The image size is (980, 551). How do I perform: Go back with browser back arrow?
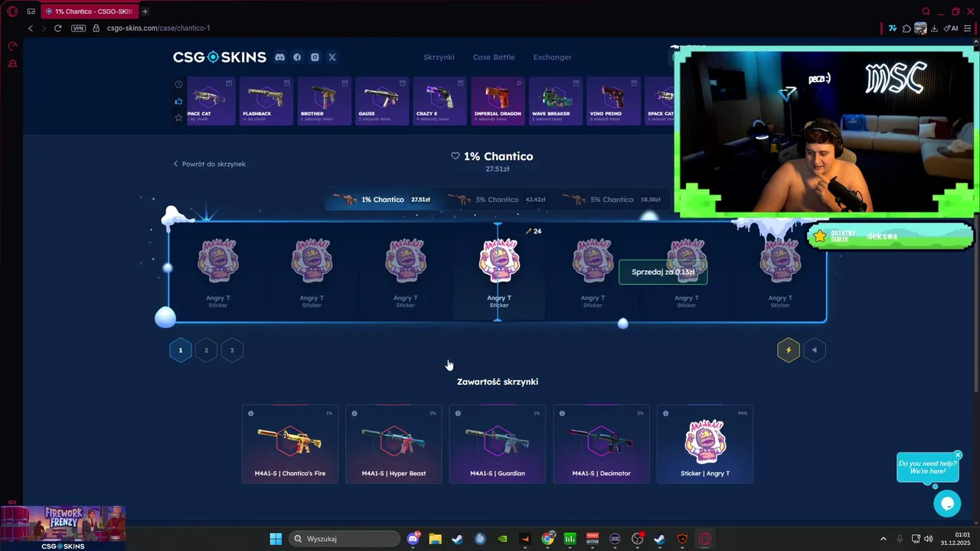tap(31, 28)
